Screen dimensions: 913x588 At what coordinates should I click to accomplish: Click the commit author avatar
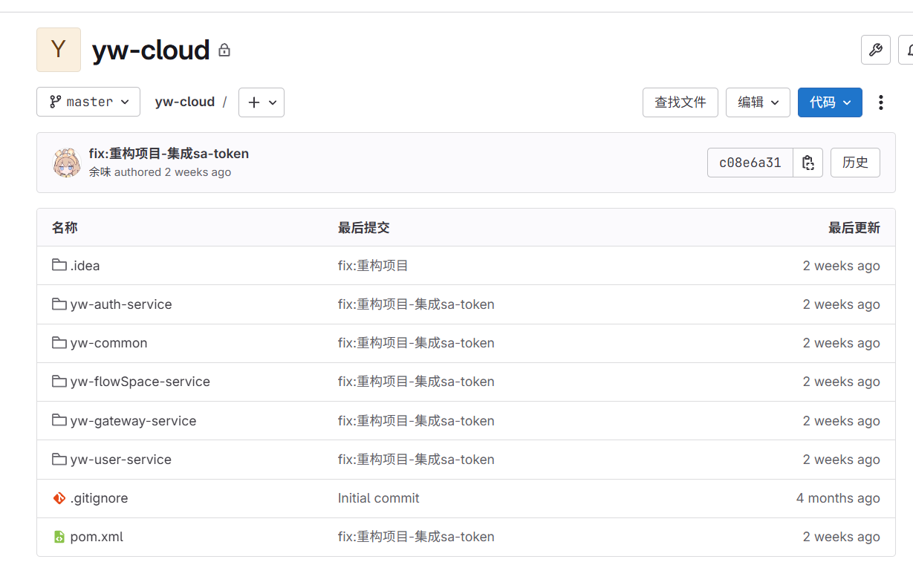tap(67, 163)
